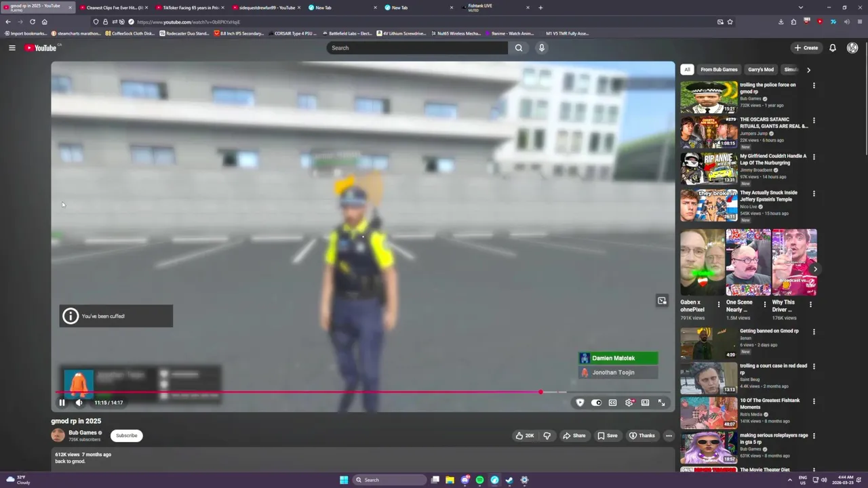This screenshot has height=488, width=868.
Task: Open trolling the police force thumbnail
Action: coord(709,97)
